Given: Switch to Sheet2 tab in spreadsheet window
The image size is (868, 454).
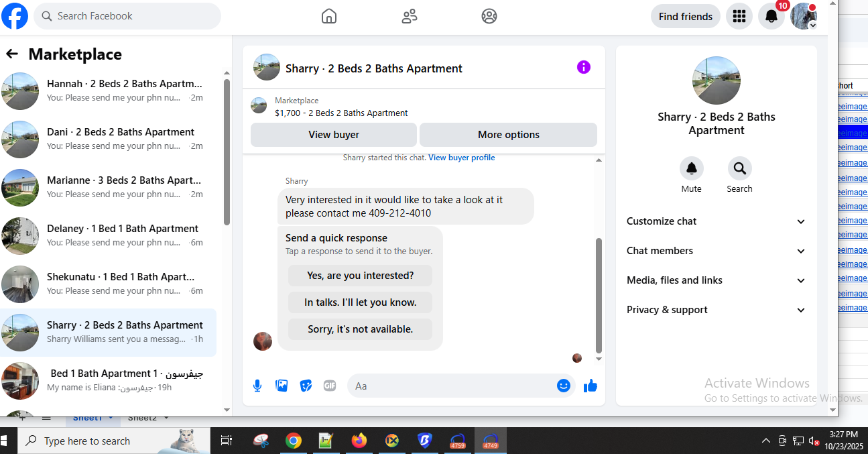Looking at the screenshot, I should pyautogui.click(x=142, y=418).
